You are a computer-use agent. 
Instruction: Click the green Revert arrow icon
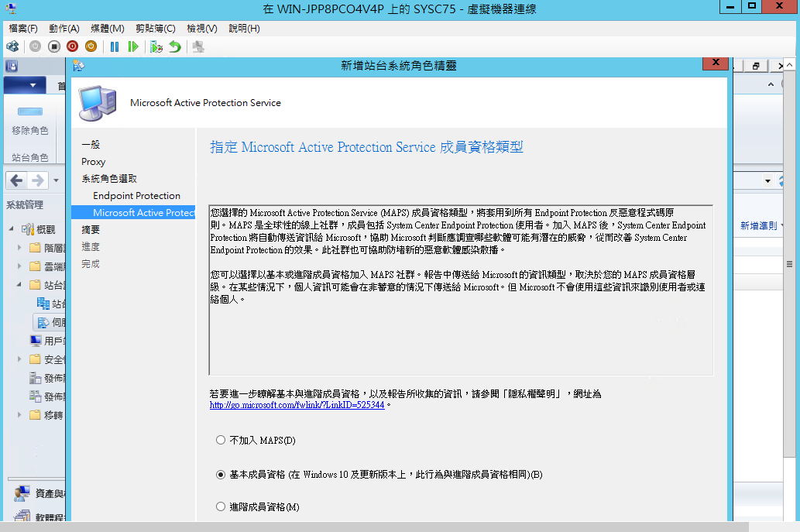(175, 47)
